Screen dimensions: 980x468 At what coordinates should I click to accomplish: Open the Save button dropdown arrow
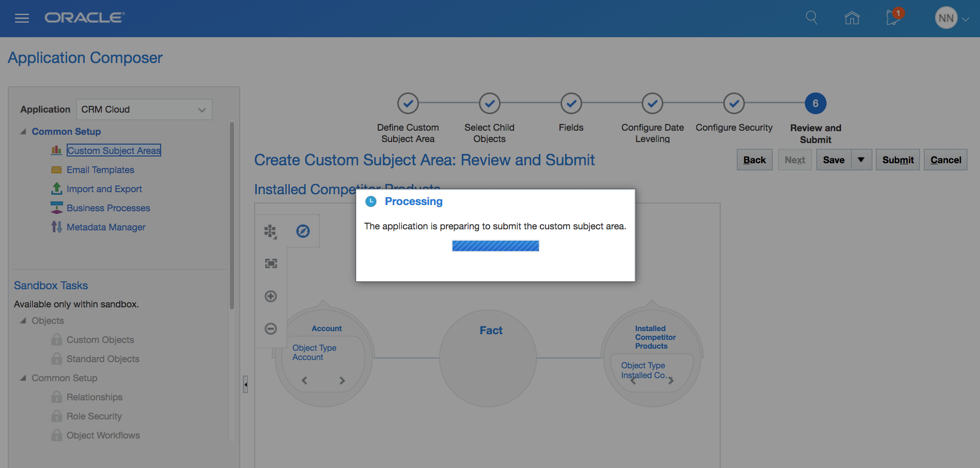(x=861, y=160)
